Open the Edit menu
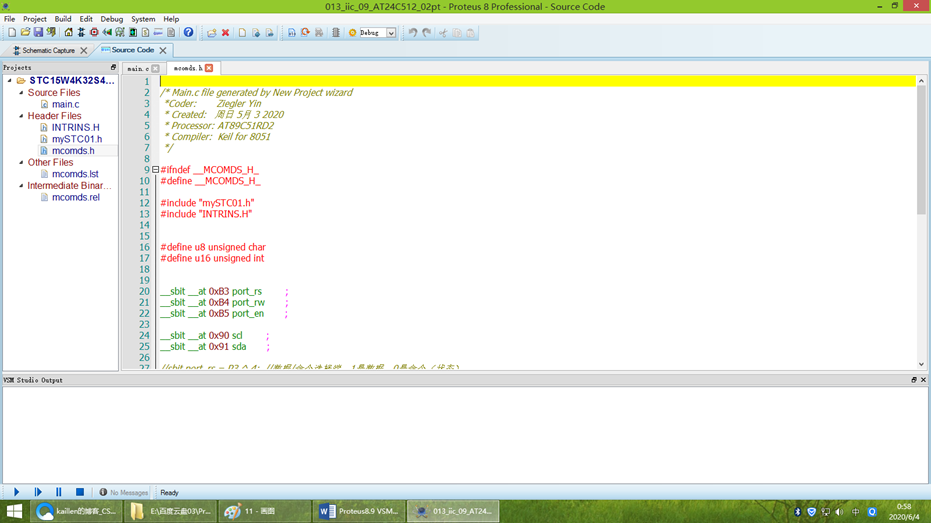 tap(86, 19)
